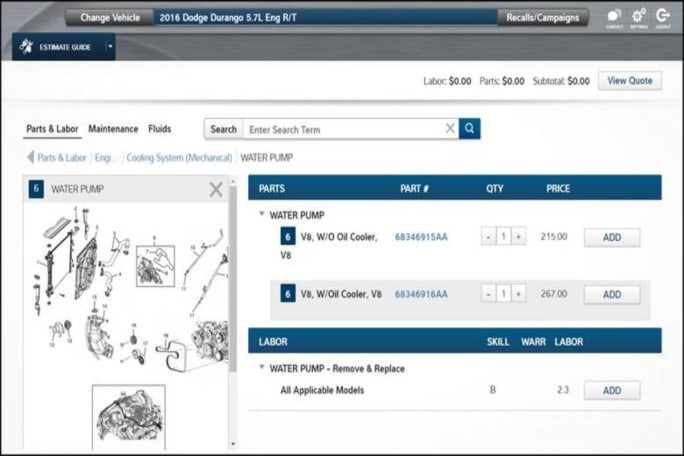Clear the search field with X

(x=450, y=129)
